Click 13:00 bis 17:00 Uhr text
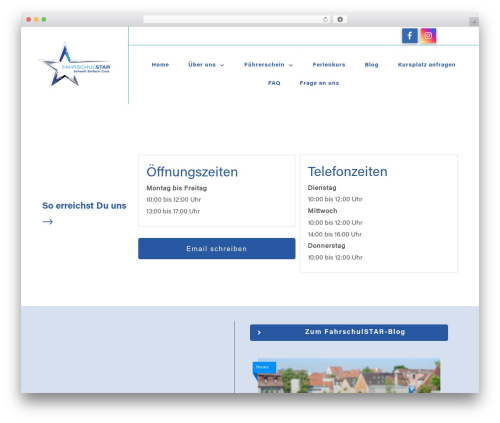 tap(173, 211)
